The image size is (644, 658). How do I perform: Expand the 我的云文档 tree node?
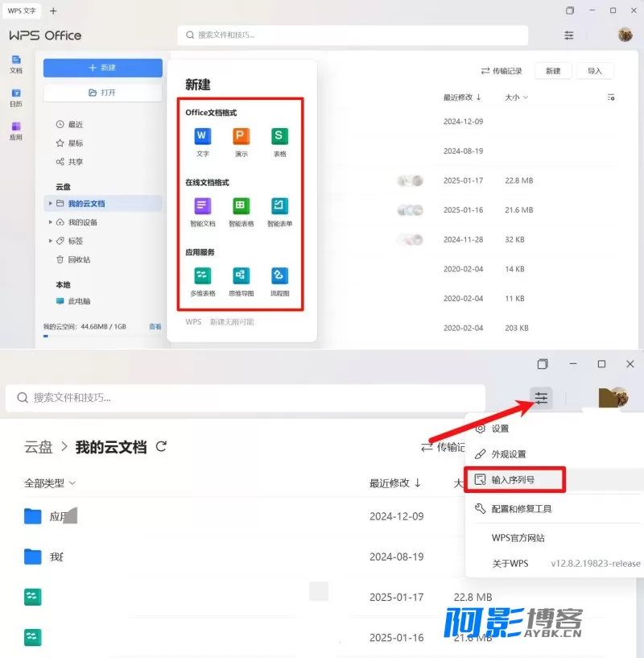click(51, 204)
